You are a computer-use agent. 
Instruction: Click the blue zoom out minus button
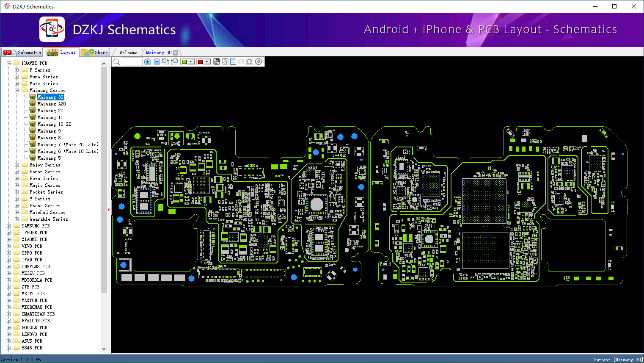pos(157,62)
